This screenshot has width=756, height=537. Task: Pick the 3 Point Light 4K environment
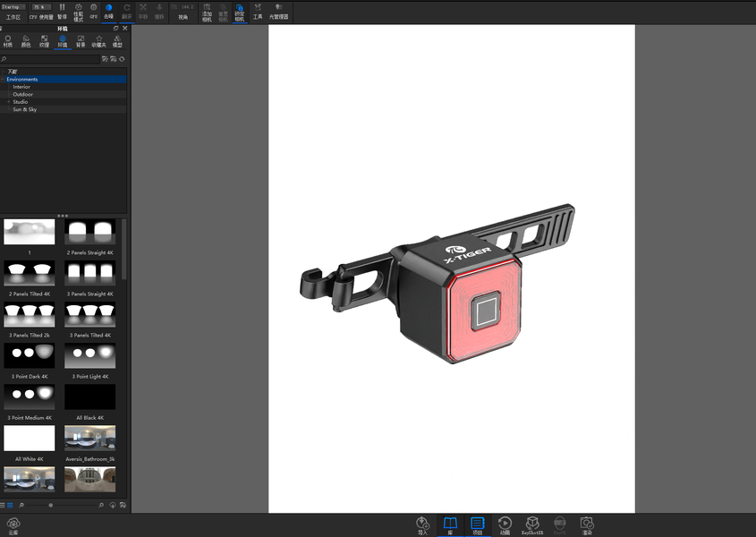90,355
